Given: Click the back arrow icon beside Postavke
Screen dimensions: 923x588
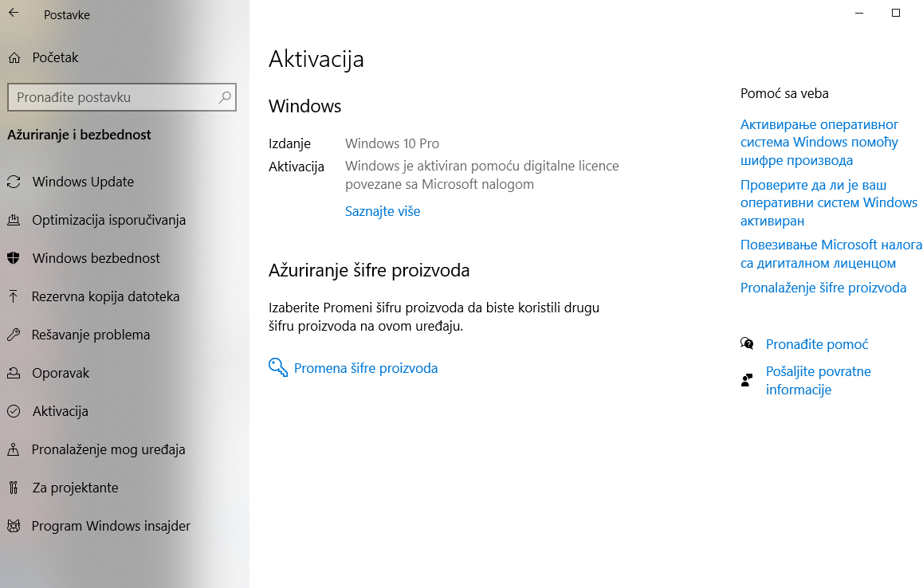Looking at the screenshot, I should 14,13.
